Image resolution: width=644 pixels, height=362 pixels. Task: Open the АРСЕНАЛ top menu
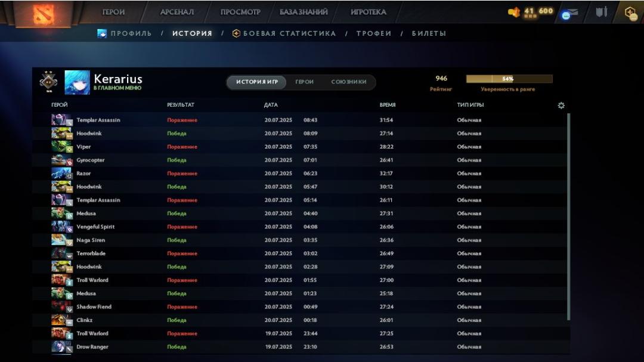point(177,12)
